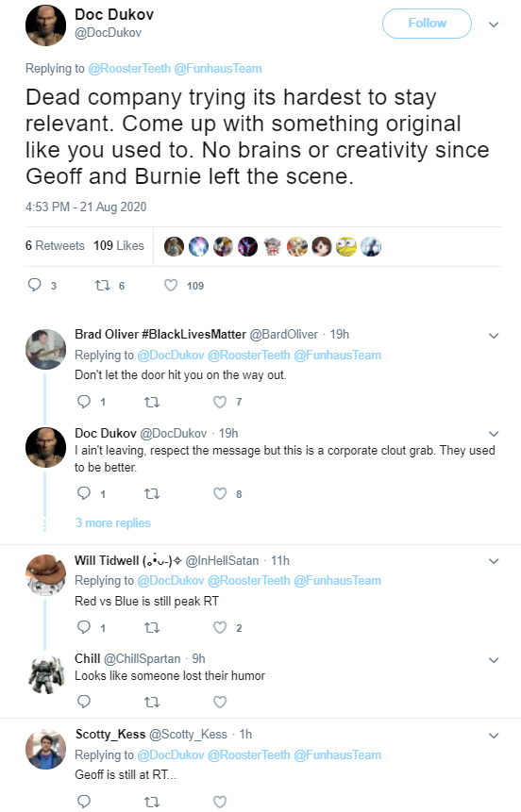Open options chevron on Brad Oliver's reply
Screen dimensions: 521x812
(x=494, y=336)
